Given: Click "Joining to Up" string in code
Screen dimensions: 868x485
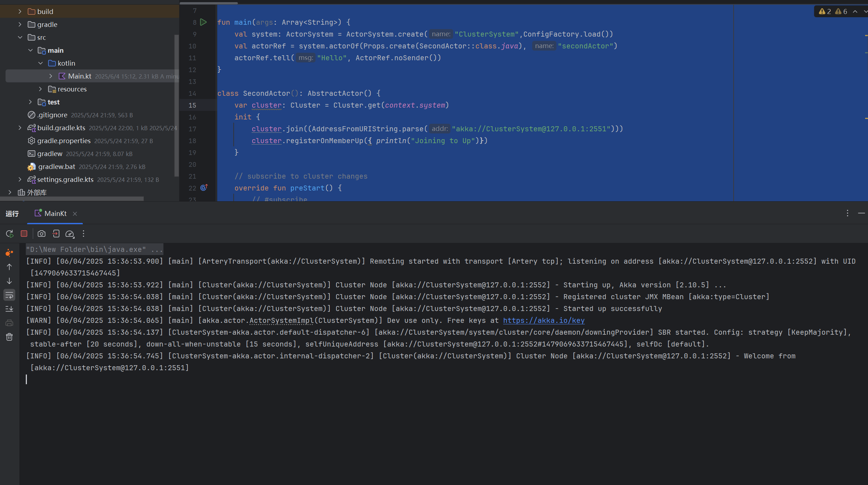Looking at the screenshot, I should [x=443, y=141].
